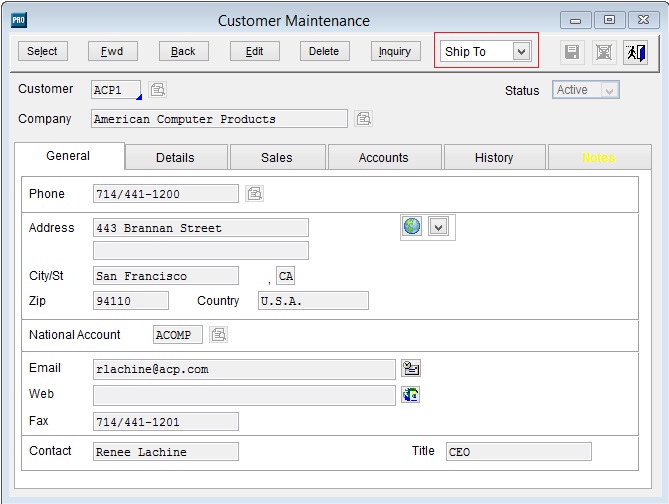The width and height of the screenshot is (669, 504).
Task: Click the Inquiry button
Action: [396, 51]
